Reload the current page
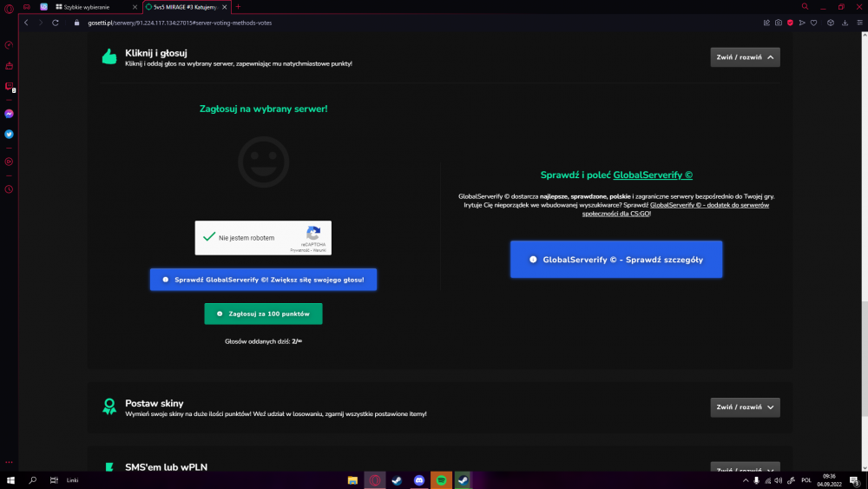Image resolution: width=868 pixels, height=489 pixels. pyautogui.click(x=56, y=23)
